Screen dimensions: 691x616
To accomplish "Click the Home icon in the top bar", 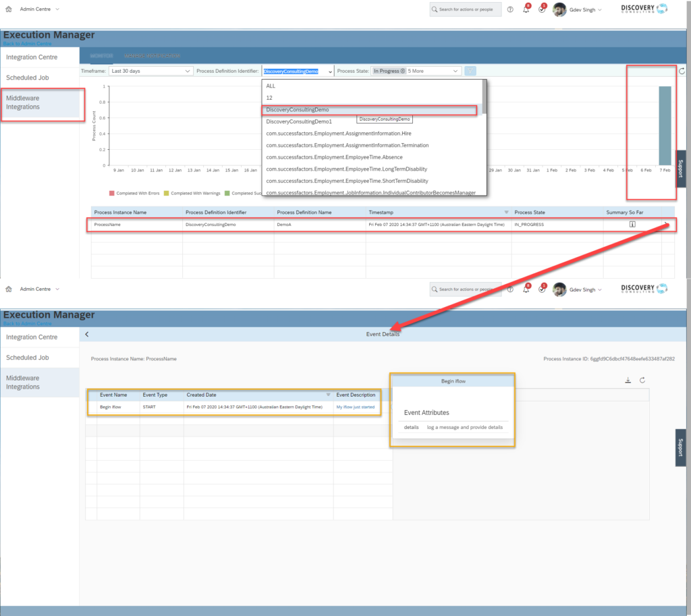I will (7, 9).
